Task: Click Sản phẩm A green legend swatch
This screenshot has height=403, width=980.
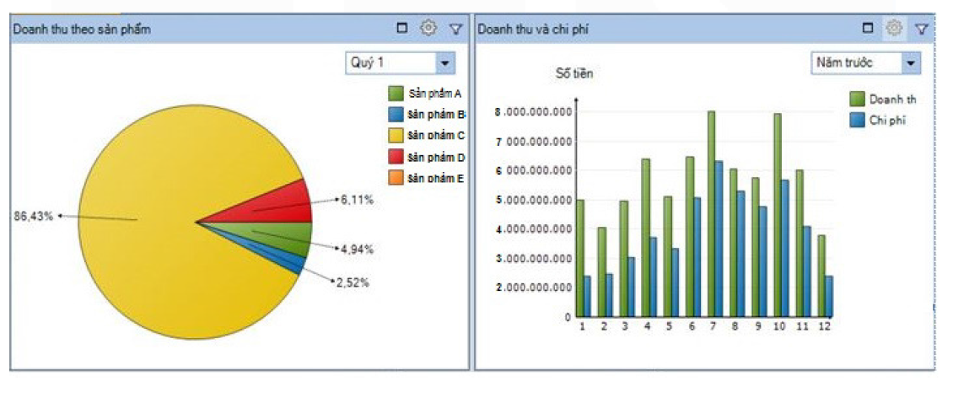Action: [x=396, y=94]
